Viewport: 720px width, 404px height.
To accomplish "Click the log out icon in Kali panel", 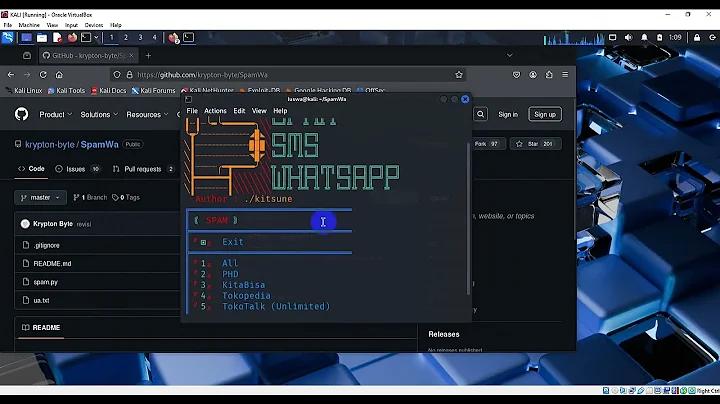I will point(712,38).
